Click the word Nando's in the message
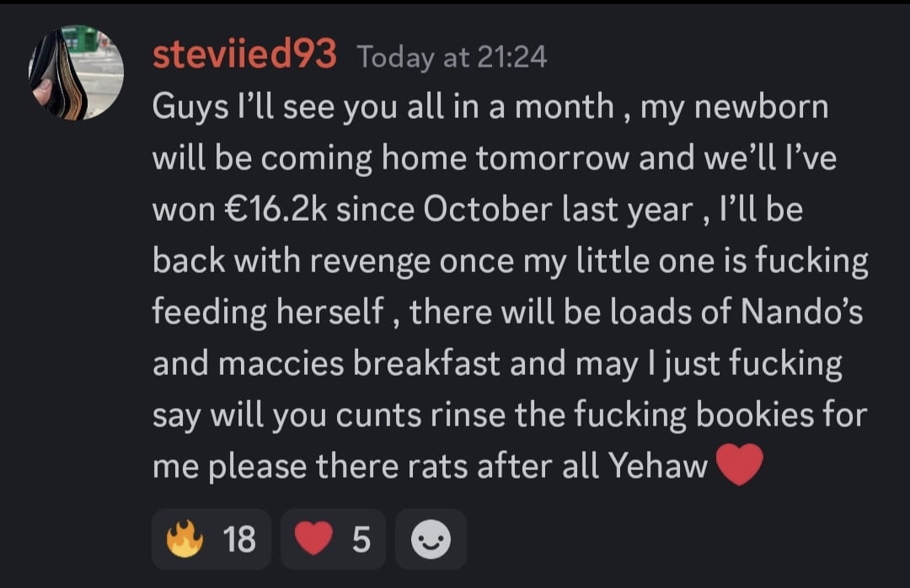This screenshot has height=588, width=910. 801,313
